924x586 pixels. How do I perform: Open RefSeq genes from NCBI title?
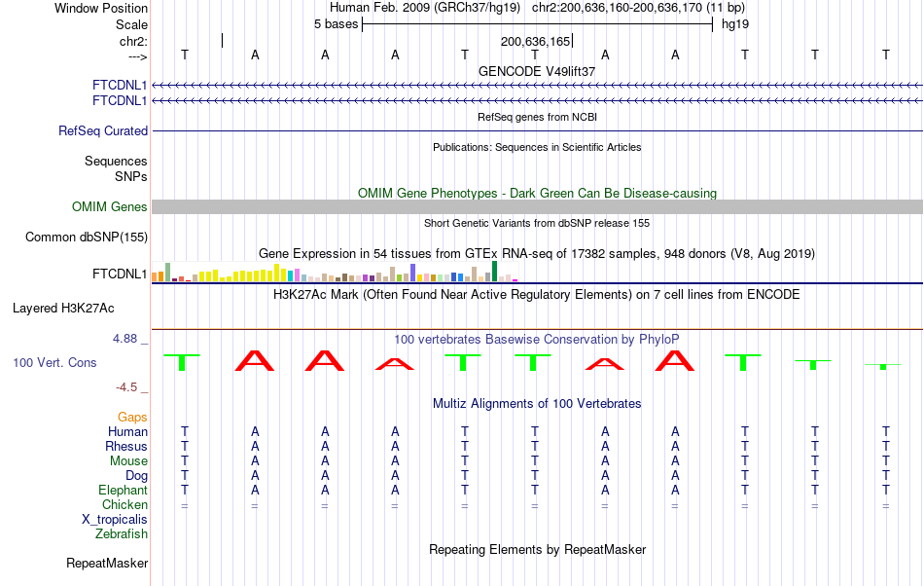537,117
